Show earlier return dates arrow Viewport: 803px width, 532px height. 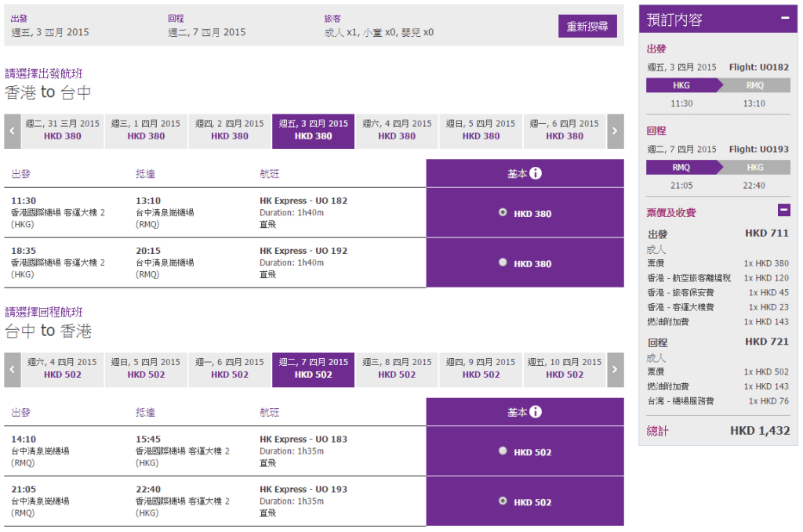pos(12,369)
